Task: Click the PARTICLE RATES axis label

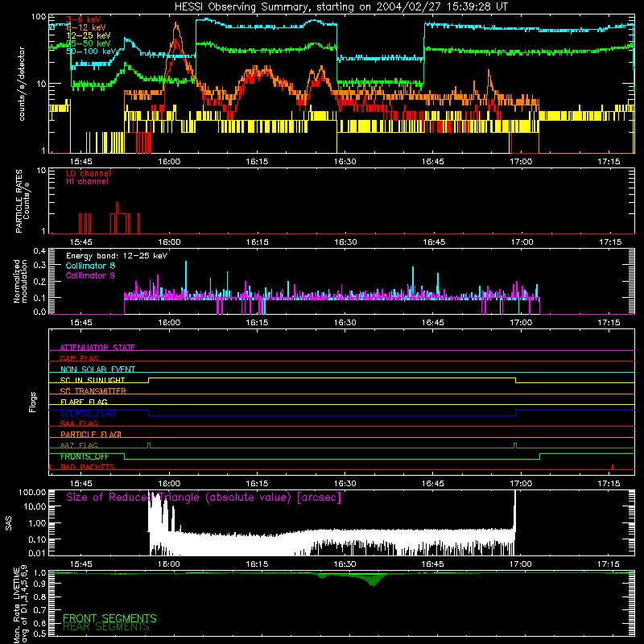Action: point(23,200)
